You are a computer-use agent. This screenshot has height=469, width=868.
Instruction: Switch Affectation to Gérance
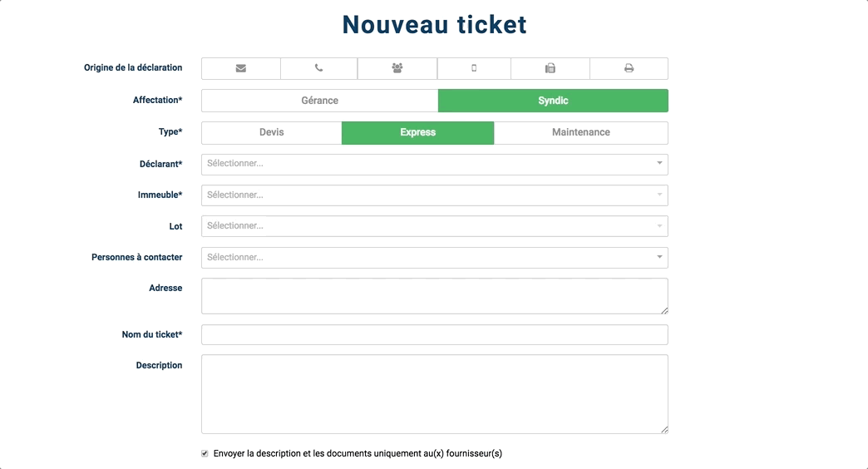[320, 101]
